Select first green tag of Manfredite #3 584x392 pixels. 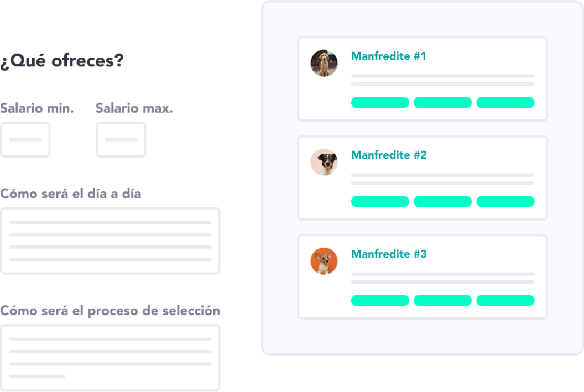pos(380,300)
